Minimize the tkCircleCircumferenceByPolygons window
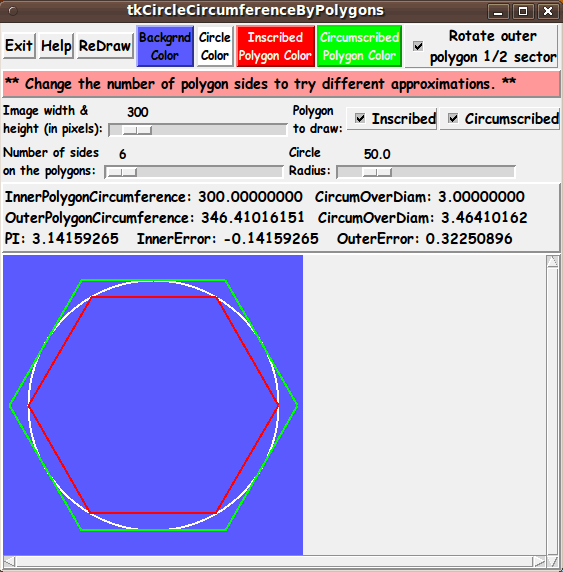The height and width of the screenshot is (572, 563). point(498,11)
